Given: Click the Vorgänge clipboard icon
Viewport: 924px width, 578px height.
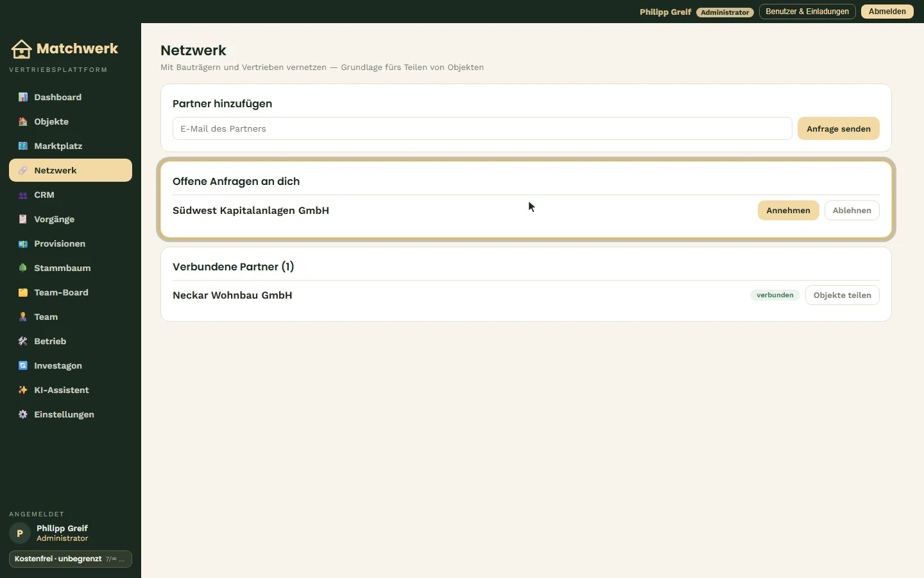Looking at the screenshot, I should click(23, 219).
